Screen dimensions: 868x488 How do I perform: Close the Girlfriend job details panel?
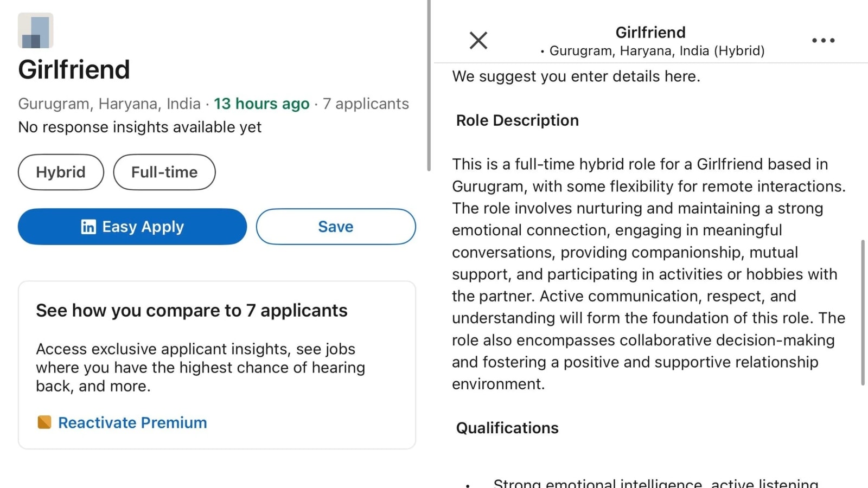tap(478, 40)
